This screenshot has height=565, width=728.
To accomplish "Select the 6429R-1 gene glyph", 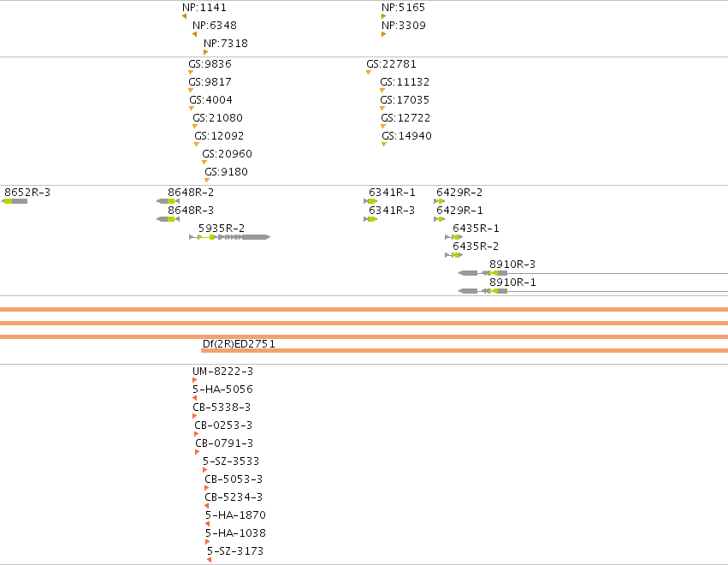I will click(x=439, y=219).
